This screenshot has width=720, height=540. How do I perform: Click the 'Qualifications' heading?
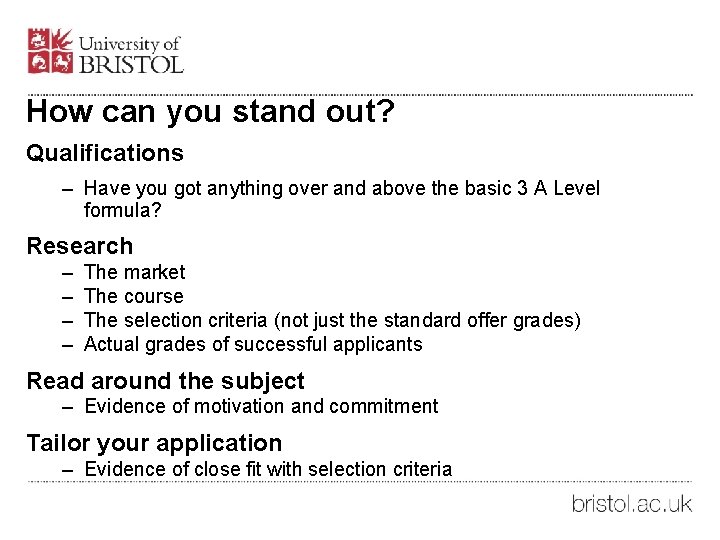click(x=105, y=153)
